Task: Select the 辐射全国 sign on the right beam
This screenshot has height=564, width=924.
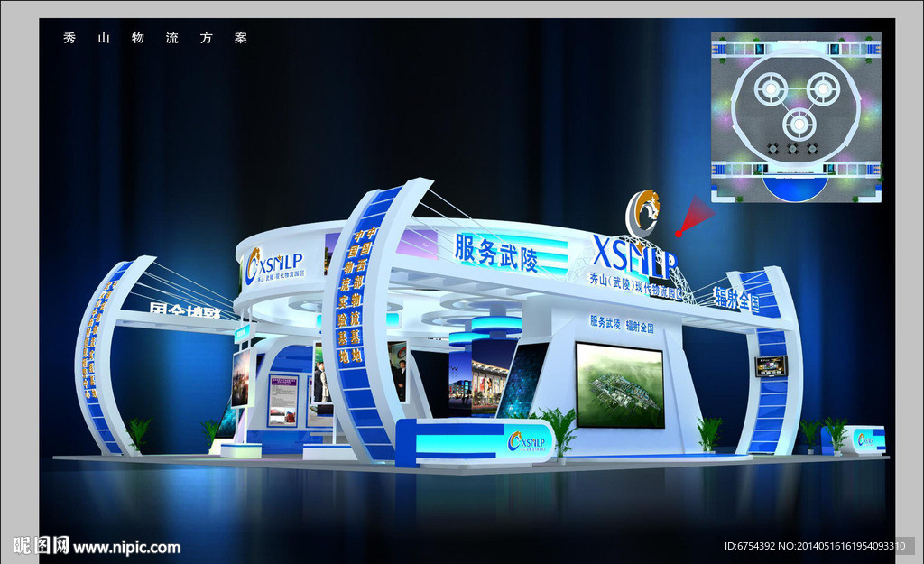Action: pyautogui.click(x=736, y=300)
